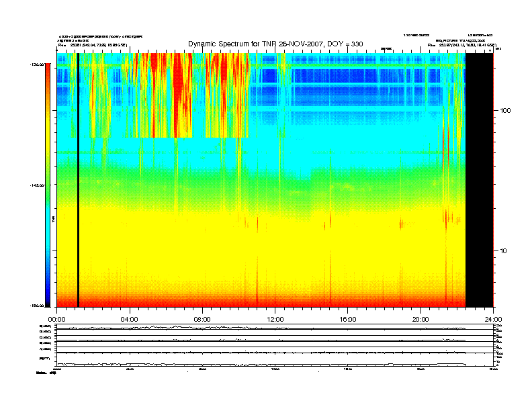Click the vertical rainbow color scale bar
Image resolution: width=532 pixels, height=411 pixels.
pyautogui.click(x=48, y=185)
